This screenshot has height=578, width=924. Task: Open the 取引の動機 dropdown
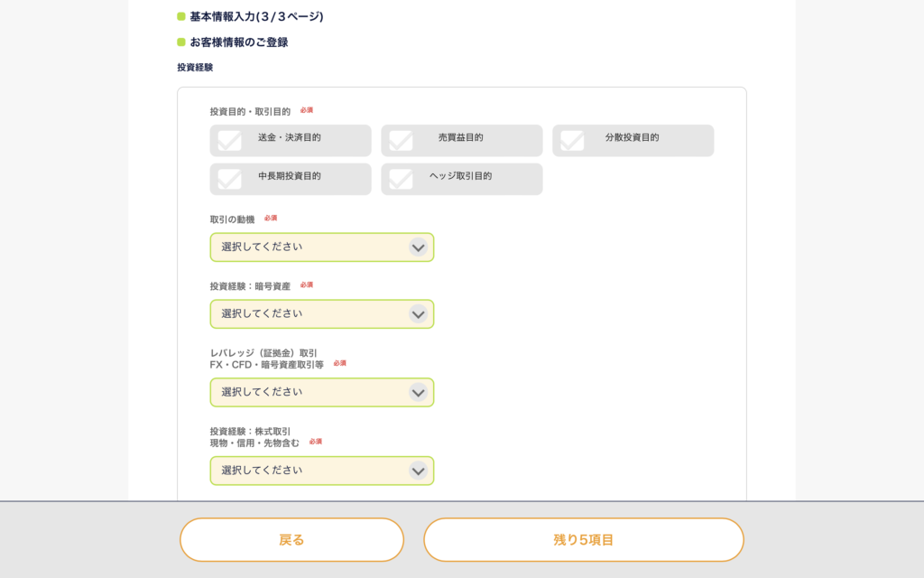pyautogui.click(x=322, y=247)
